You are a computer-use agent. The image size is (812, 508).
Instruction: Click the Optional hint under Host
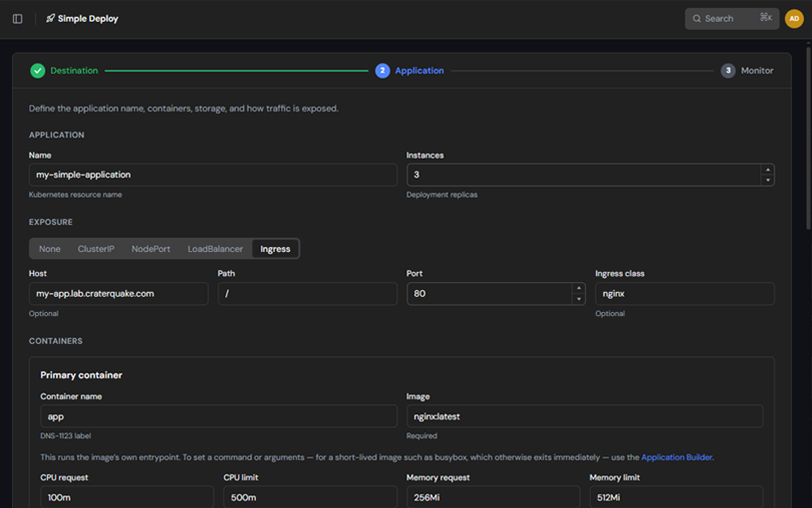pyautogui.click(x=44, y=314)
